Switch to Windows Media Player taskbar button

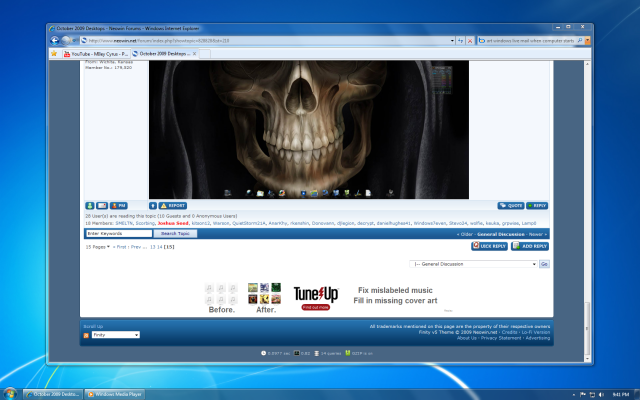(115, 394)
